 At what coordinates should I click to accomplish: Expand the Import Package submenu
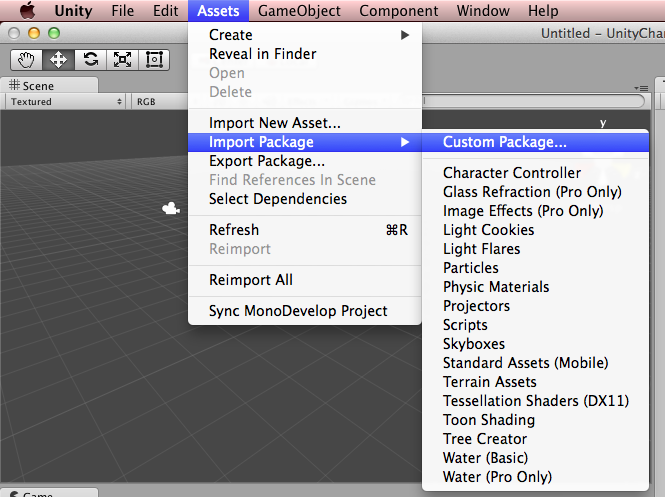(305, 142)
